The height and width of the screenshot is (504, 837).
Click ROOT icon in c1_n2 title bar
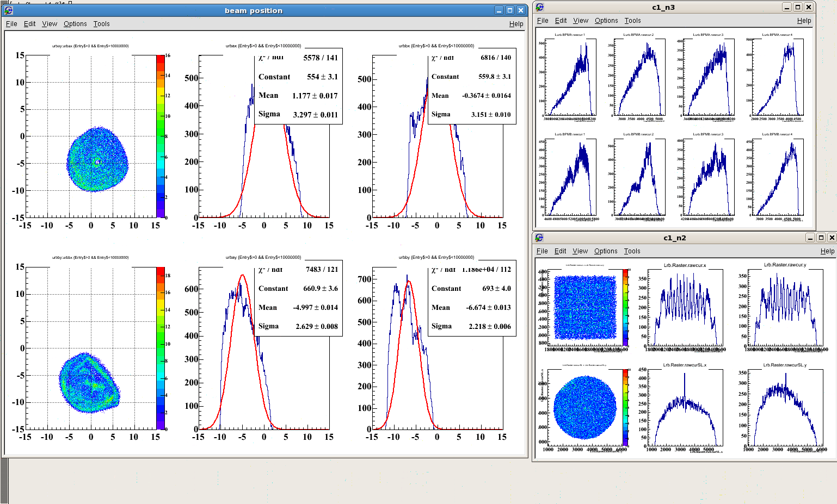point(539,238)
